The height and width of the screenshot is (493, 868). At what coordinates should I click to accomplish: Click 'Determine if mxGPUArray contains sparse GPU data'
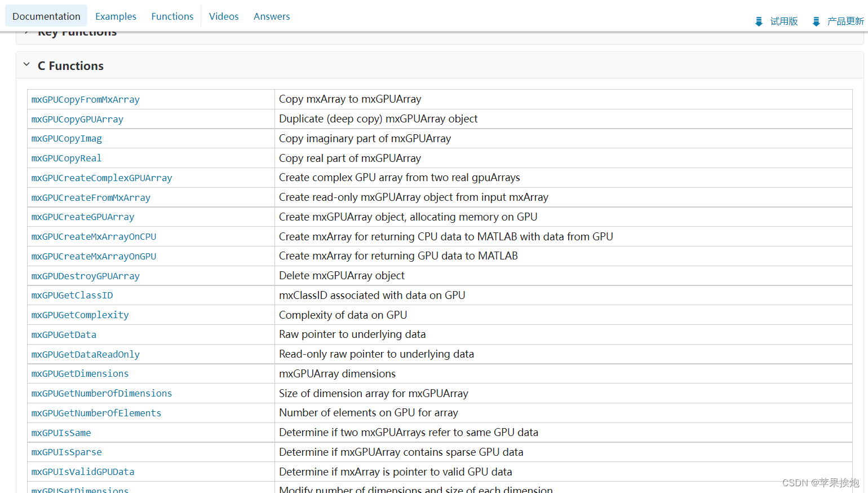point(401,452)
